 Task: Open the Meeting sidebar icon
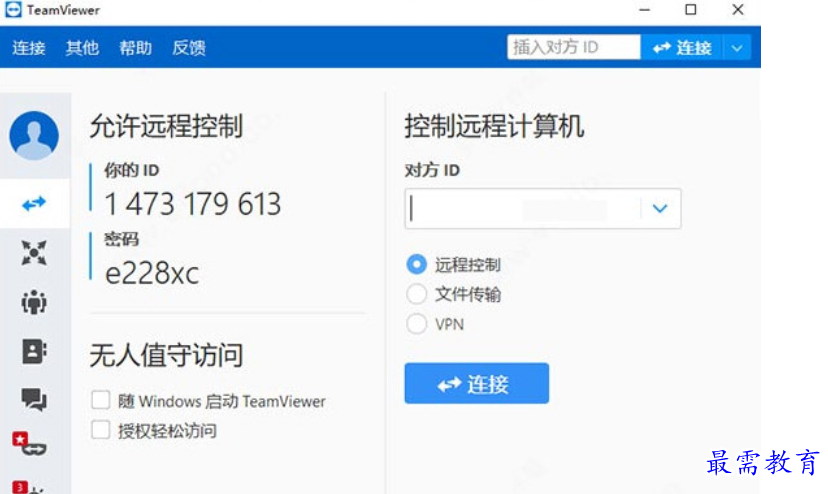34,302
